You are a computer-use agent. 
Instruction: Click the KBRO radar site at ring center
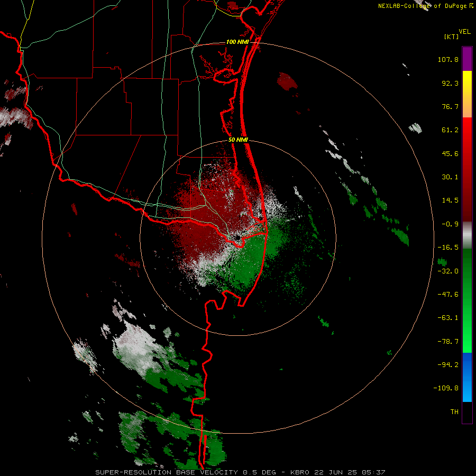click(x=238, y=237)
